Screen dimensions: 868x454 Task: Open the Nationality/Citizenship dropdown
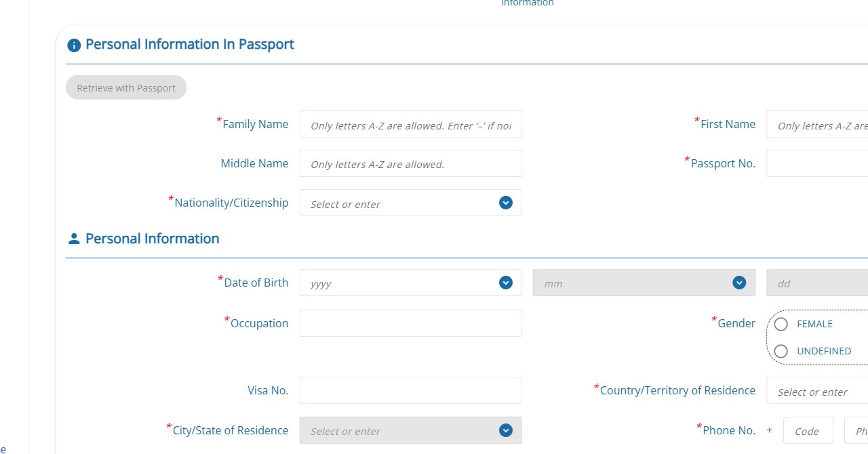pos(505,203)
